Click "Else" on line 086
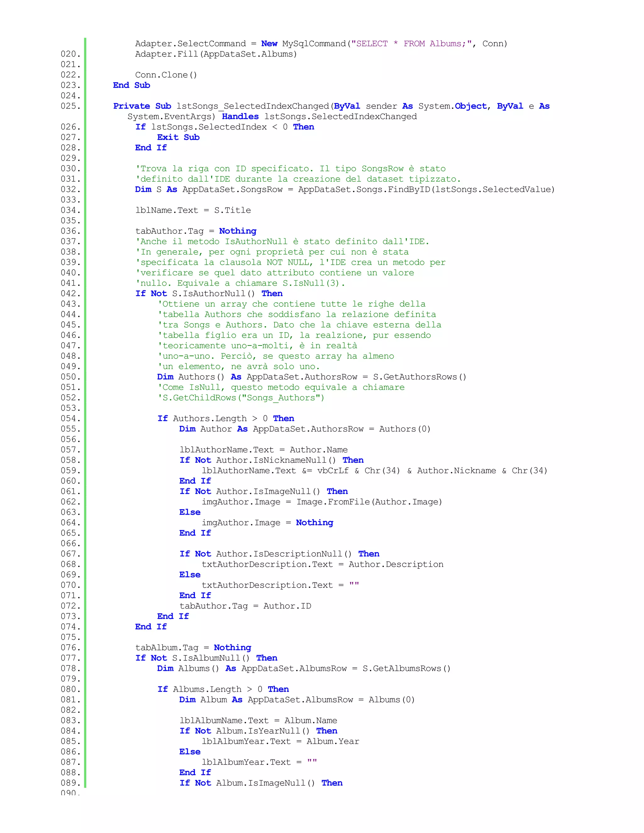Image resolution: width=644 pixels, height=833 pixels. tap(190, 752)
